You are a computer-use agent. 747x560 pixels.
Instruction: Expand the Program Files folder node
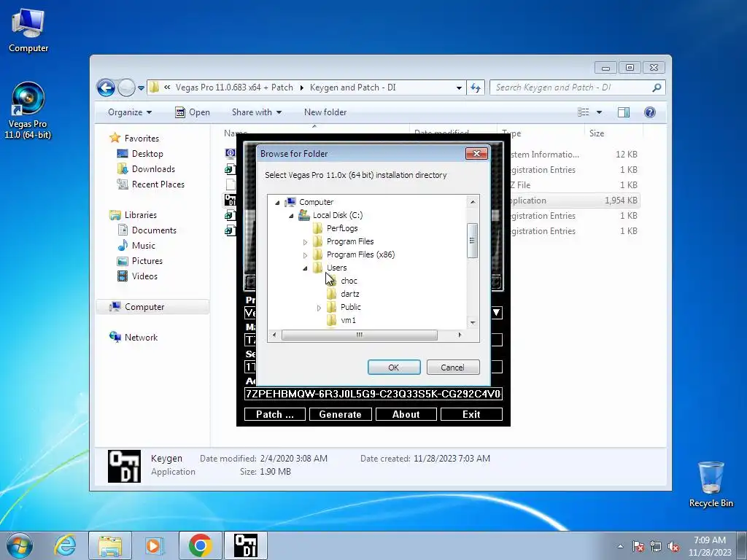click(x=306, y=242)
